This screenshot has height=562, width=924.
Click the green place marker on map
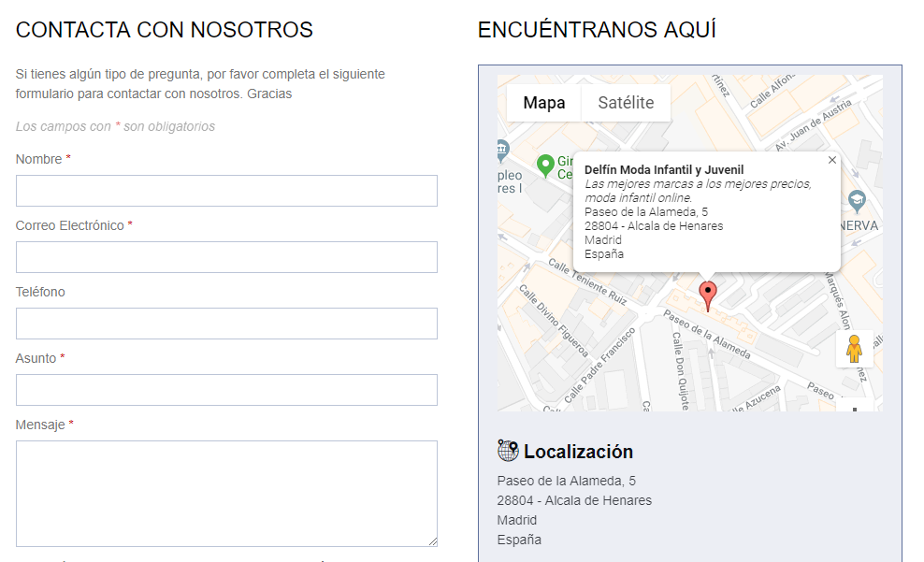(545, 166)
